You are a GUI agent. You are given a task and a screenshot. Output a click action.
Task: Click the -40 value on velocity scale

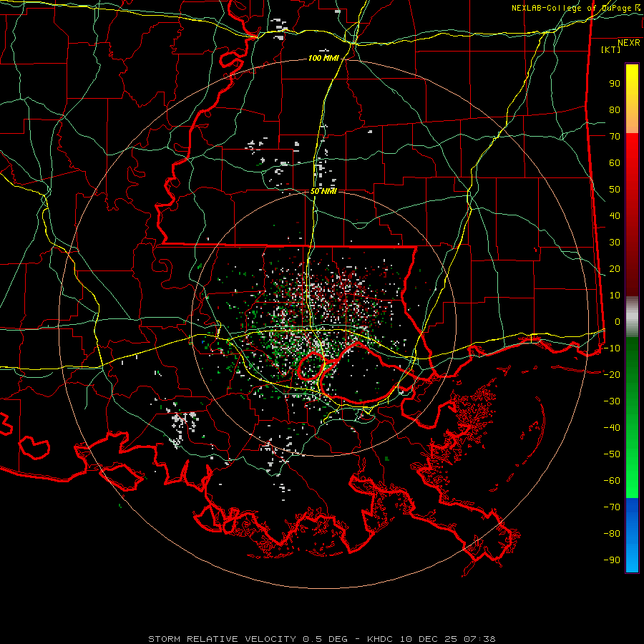pyautogui.click(x=612, y=428)
